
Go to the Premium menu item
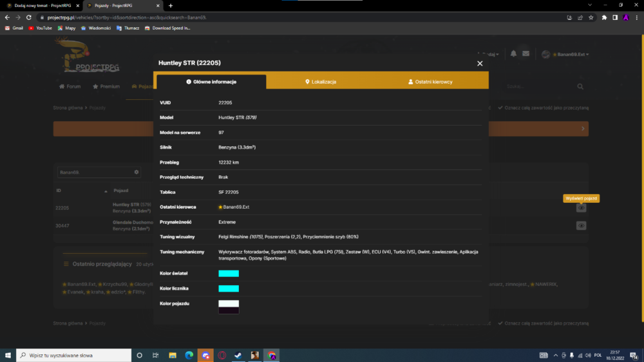pos(106,86)
